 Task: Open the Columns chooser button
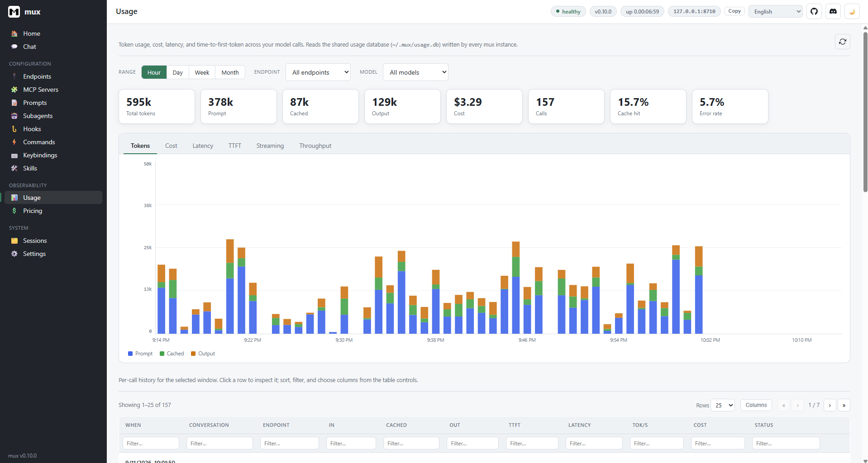point(756,405)
